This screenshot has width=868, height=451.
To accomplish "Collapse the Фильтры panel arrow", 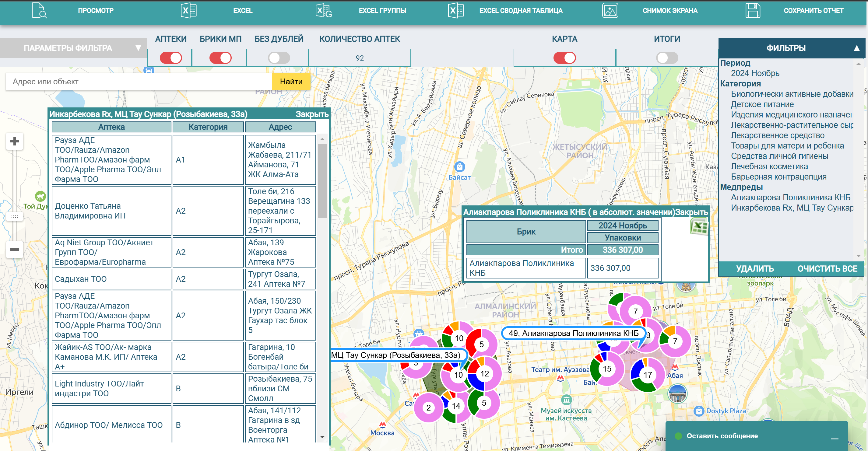I will point(856,48).
